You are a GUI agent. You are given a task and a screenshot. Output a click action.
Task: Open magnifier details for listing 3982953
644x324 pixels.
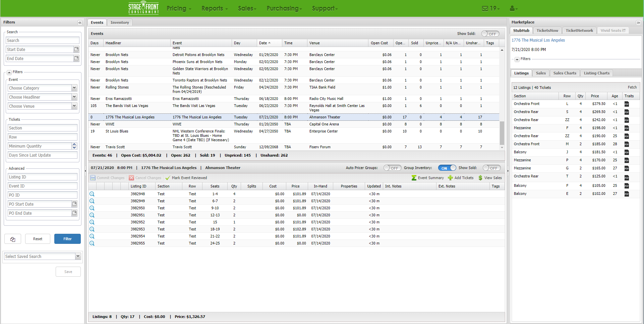point(92,229)
